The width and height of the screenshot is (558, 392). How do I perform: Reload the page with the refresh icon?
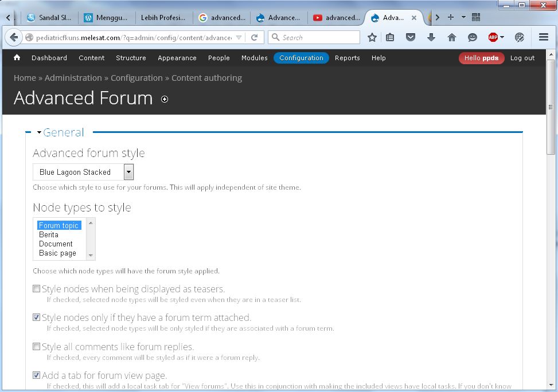[x=254, y=37]
